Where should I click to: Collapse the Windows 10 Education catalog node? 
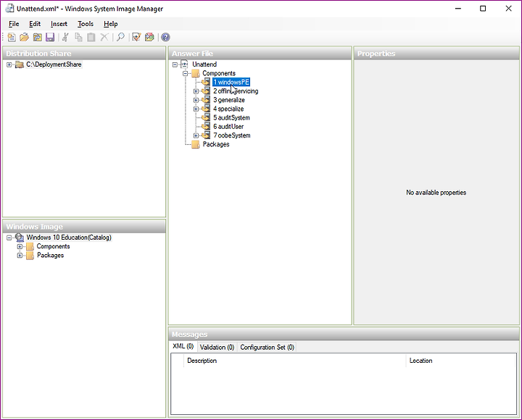9,238
